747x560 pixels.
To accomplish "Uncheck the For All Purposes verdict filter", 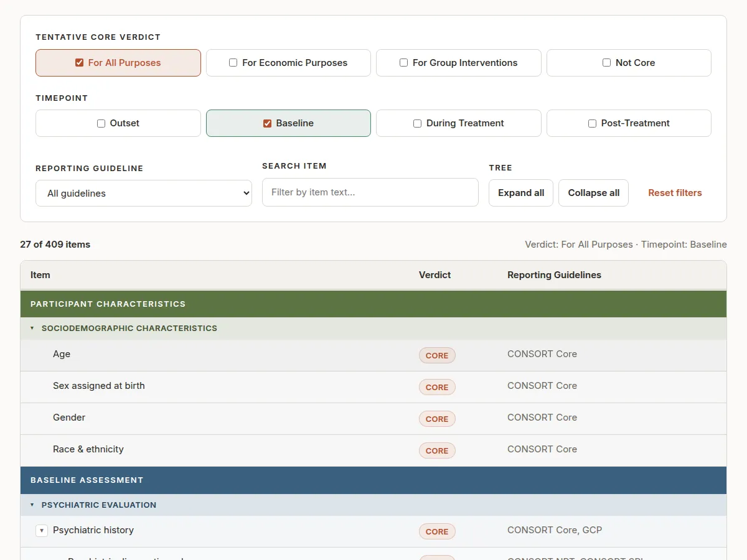I will [79, 63].
